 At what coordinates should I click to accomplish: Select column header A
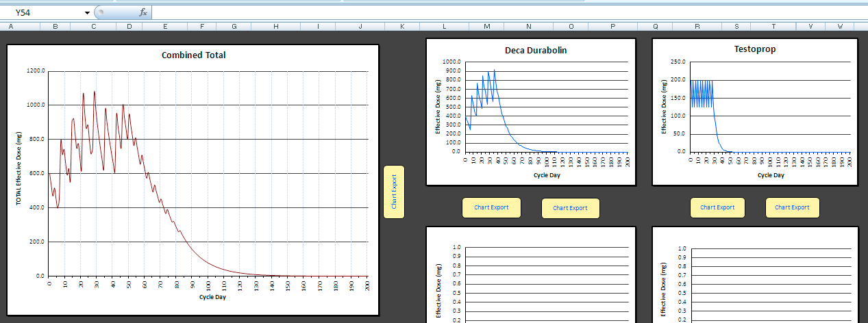(x=11, y=26)
